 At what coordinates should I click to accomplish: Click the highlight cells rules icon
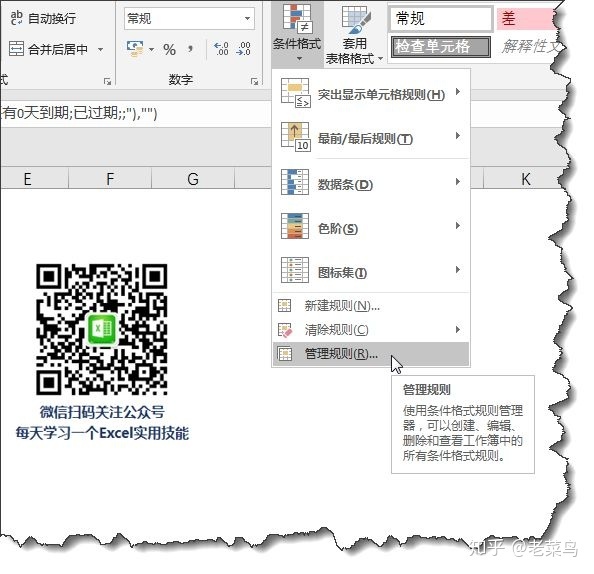[295, 92]
